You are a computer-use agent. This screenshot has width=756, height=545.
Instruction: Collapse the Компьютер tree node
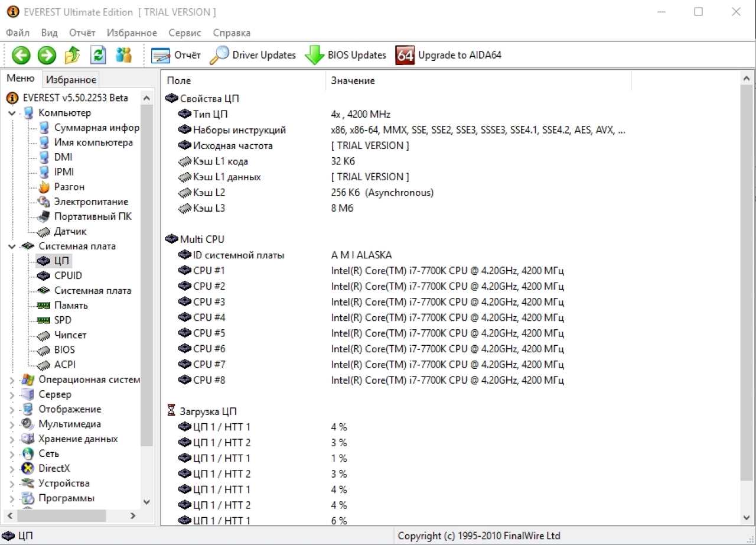pyautogui.click(x=12, y=113)
